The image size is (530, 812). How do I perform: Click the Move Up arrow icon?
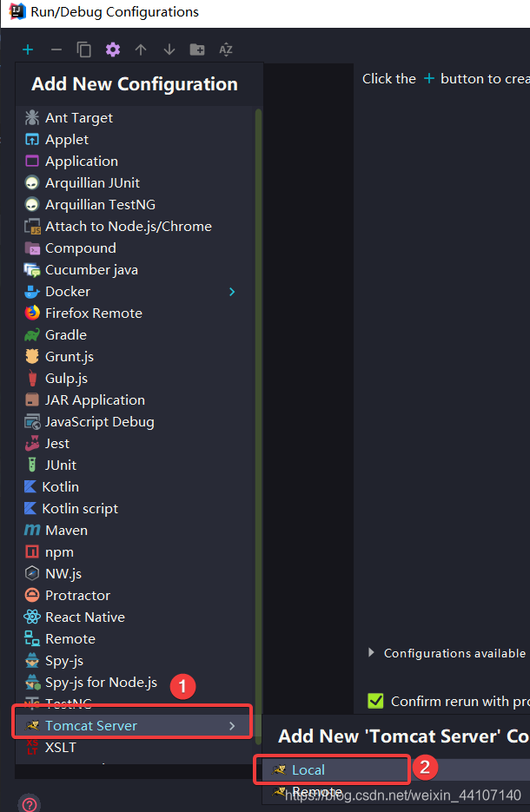tap(141, 50)
